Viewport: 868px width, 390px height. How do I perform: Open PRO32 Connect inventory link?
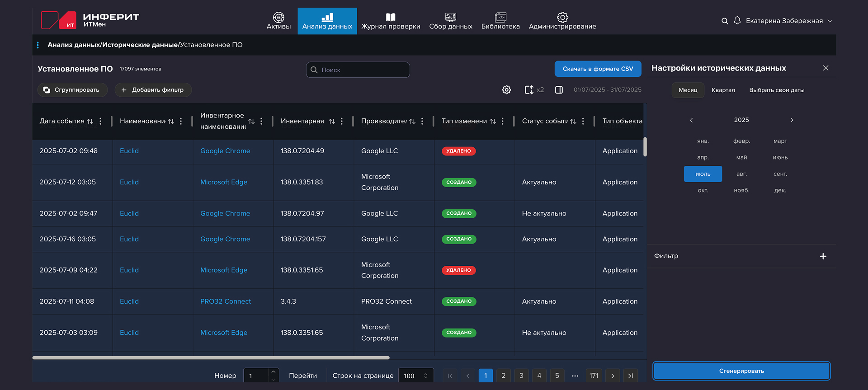point(226,301)
